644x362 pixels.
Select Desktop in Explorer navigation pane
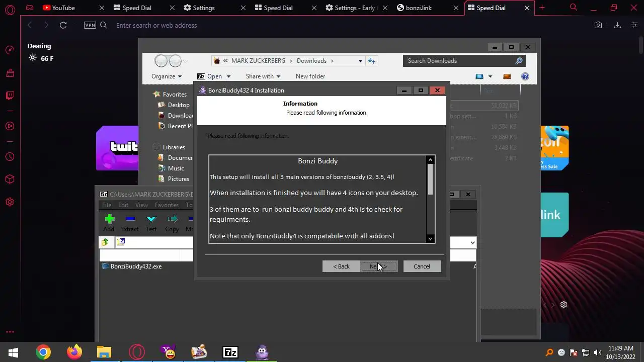(x=179, y=105)
